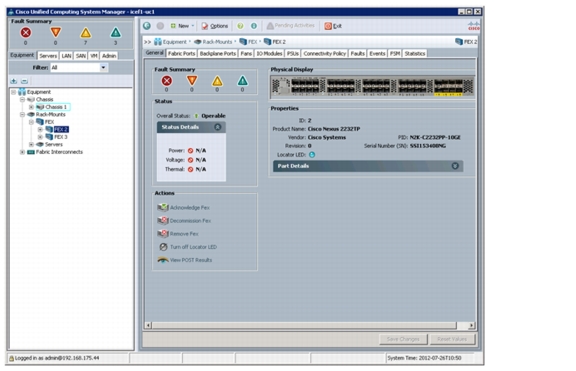Expand the FEX 2 tree node
Image resolution: width=576 pixels, height=371 pixels.
pyautogui.click(x=40, y=129)
